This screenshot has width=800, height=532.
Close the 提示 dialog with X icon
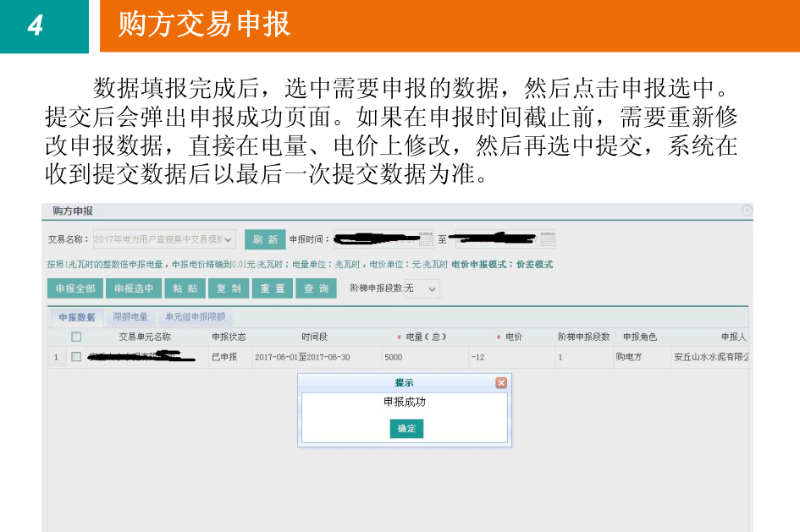(x=501, y=383)
